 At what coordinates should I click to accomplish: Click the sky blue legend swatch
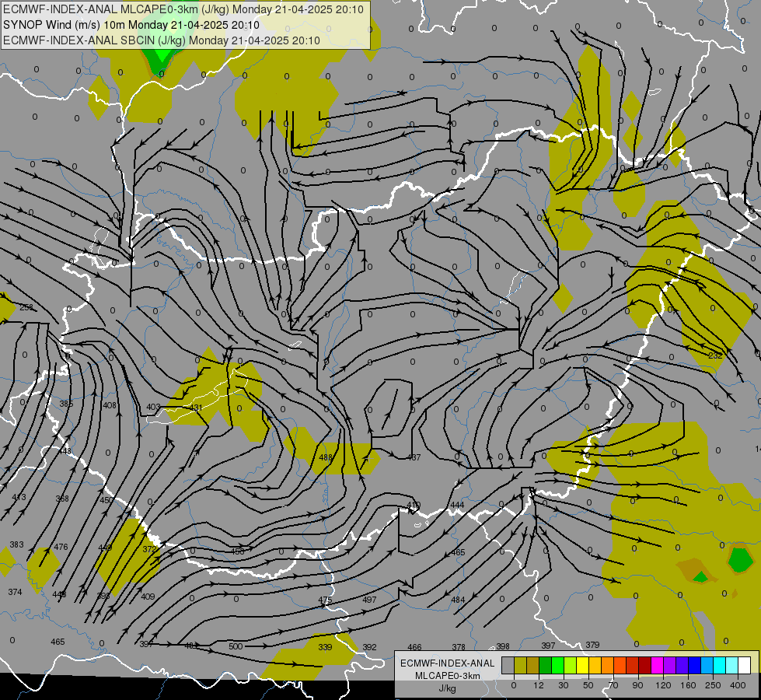point(707,666)
